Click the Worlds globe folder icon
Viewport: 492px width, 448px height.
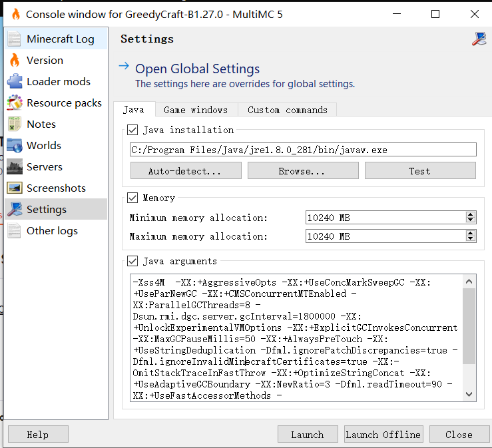(x=15, y=146)
